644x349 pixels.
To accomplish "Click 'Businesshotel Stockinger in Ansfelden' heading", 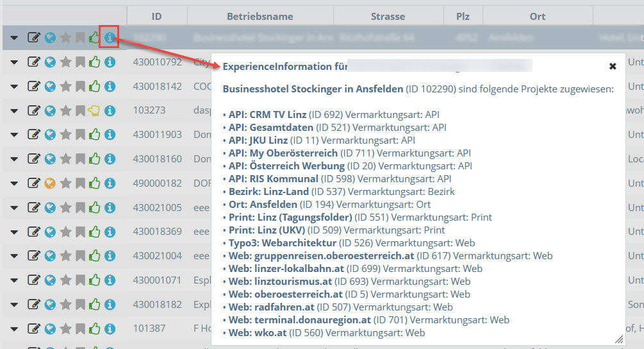I will tap(313, 89).
